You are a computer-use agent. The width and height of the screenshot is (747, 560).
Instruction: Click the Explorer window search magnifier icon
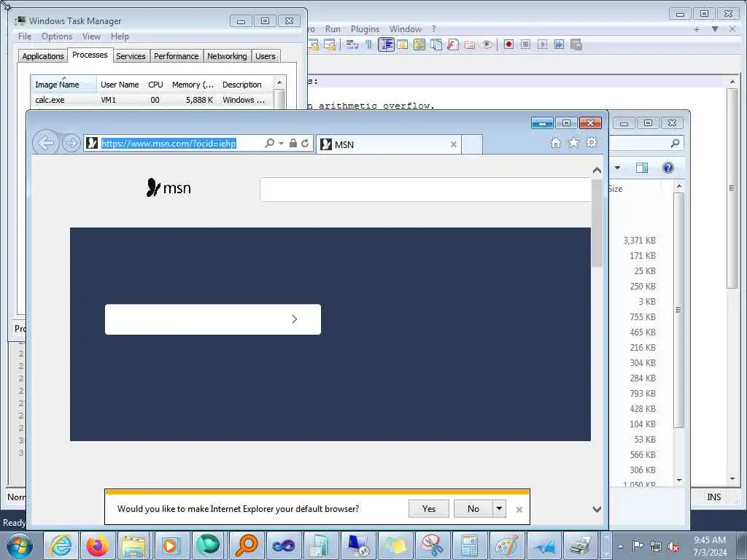click(x=675, y=143)
